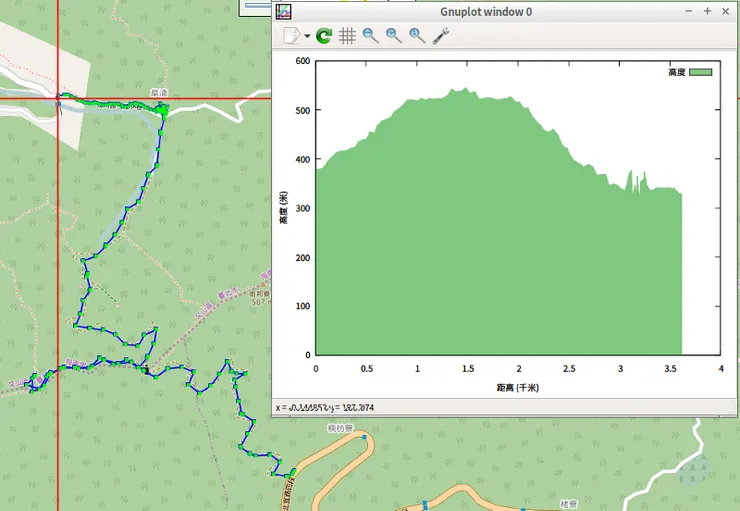
Task: Click the green replot refresh icon
Action: click(x=324, y=36)
